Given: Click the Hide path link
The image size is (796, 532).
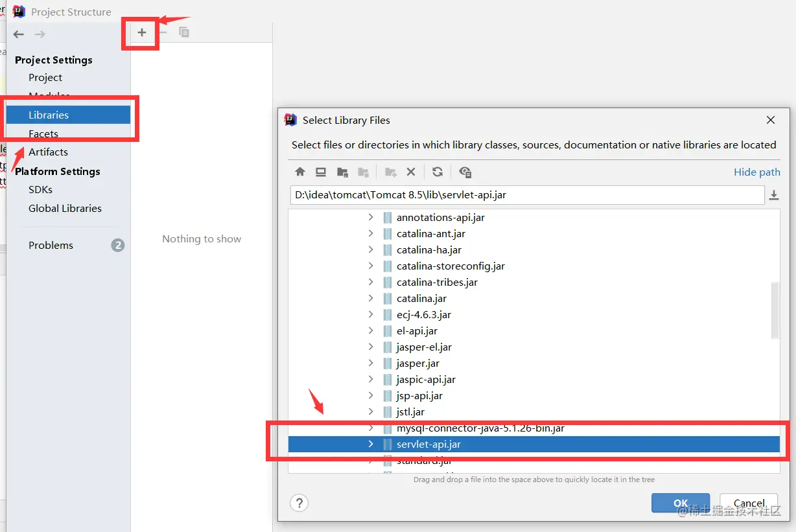Looking at the screenshot, I should point(756,172).
